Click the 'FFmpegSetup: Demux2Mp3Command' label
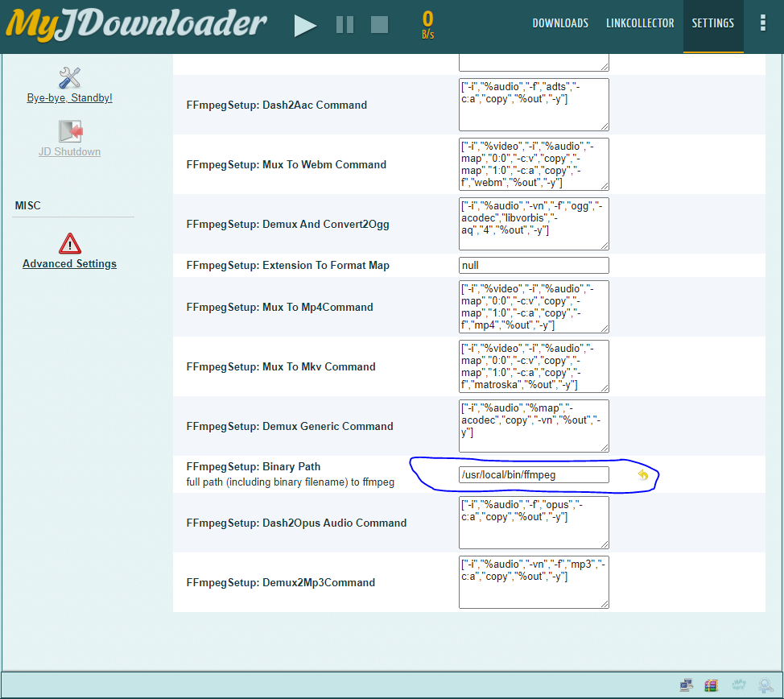Image resolution: width=784 pixels, height=699 pixels. pos(281,582)
